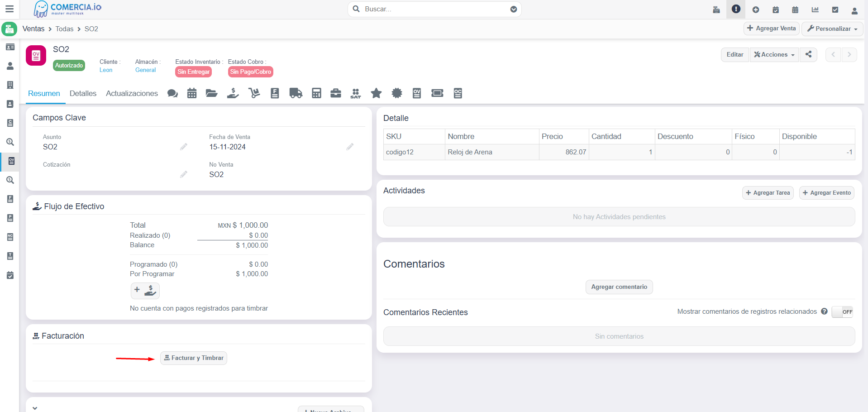Select the Reloj de Arena product cell
868x412 pixels.
(492, 152)
